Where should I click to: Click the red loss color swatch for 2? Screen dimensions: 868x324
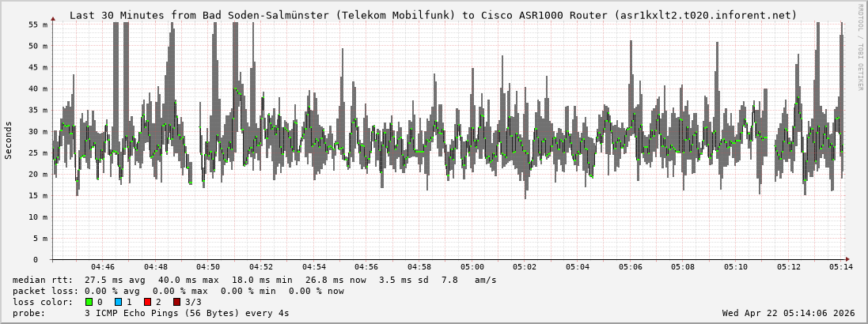pos(147,302)
